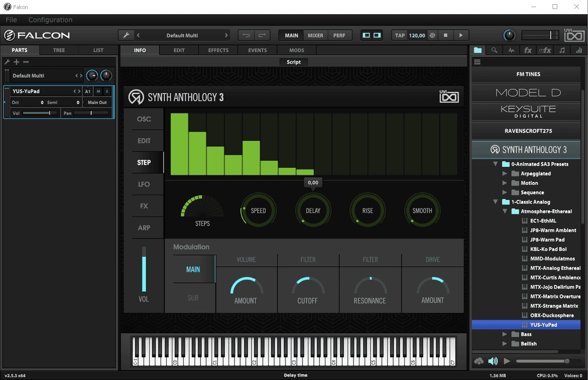The width and height of the screenshot is (588, 380).
Task: Open the MODS tab
Action: pyautogui.click(x=297, y=50)
